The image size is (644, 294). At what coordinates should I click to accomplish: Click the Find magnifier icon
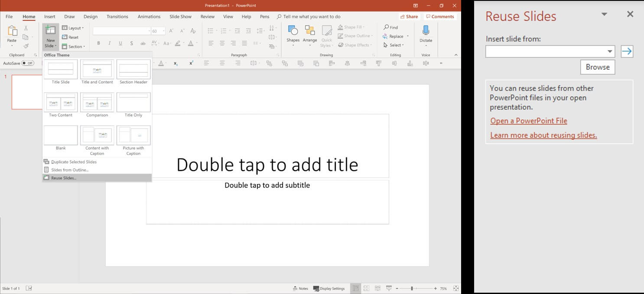pyautogui.click(x=386, y=27)
